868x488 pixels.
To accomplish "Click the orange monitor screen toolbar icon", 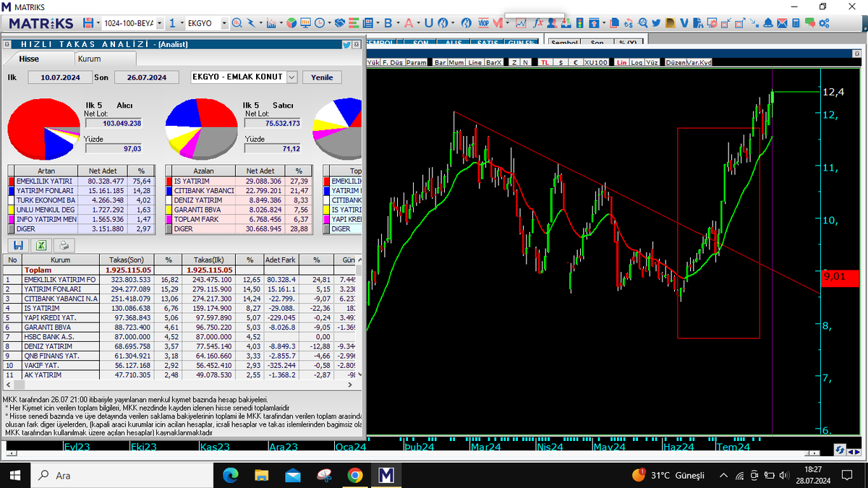I will pyautogui.click(x=305, y=23).
